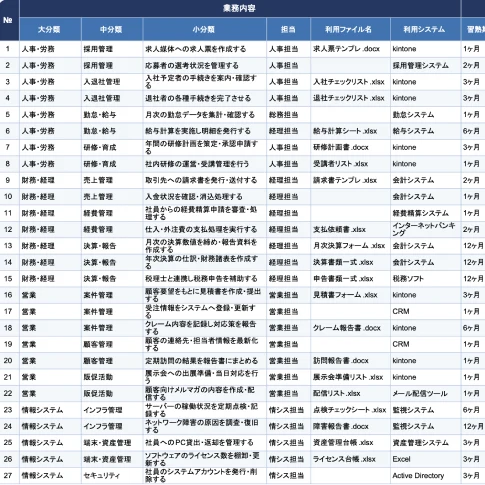The height and width of the screenshot is (485, 485).
Task: Select cell 障害報告書.docx
Action: pyautogui.click(x=350, y=426)
